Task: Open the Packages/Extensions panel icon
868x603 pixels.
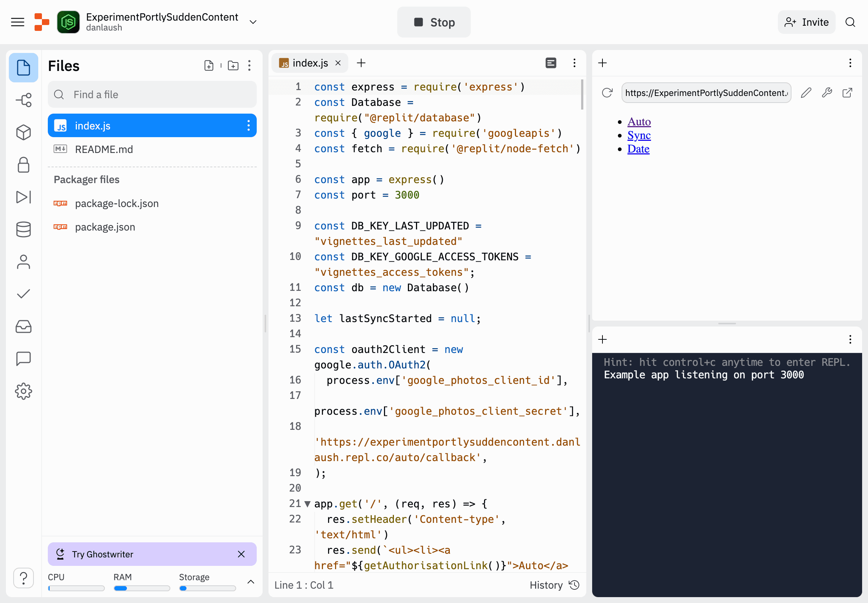Action: [23, 131]
